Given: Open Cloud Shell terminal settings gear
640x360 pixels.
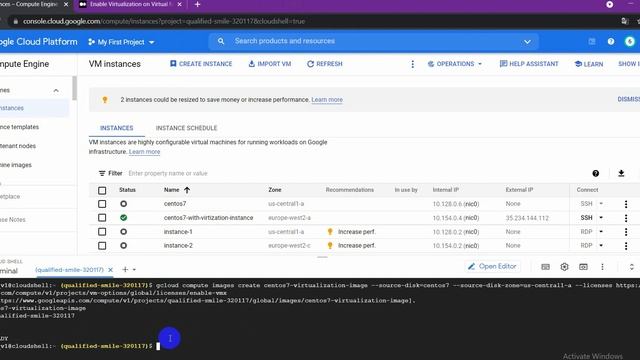Looking at the screenshot, I should pyautogui.click(x=564, y=267).
